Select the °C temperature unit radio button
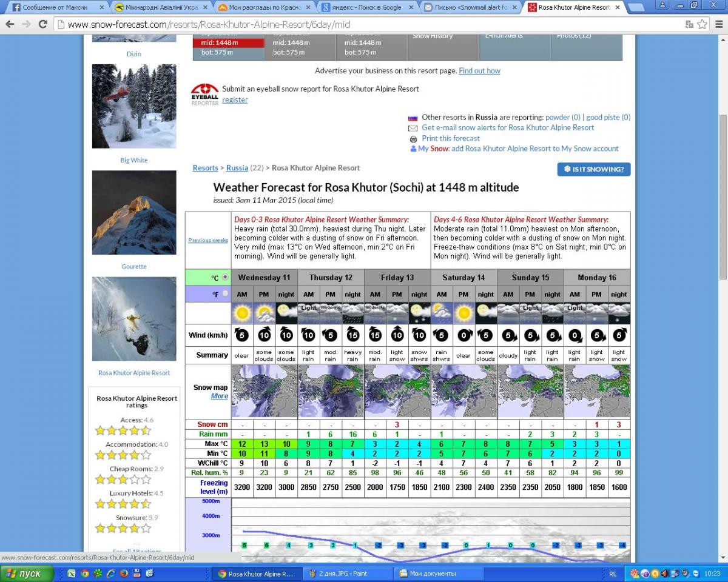The image size is (728, 582). pos(226,277)
